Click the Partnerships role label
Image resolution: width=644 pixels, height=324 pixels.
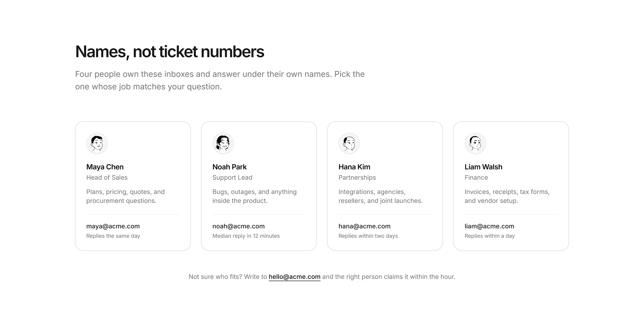[x=357, y=177]
